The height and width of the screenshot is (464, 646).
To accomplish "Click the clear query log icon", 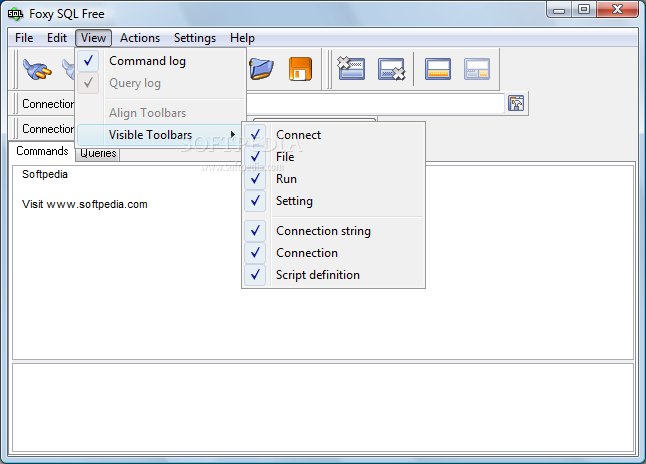I will pos(391,69).
